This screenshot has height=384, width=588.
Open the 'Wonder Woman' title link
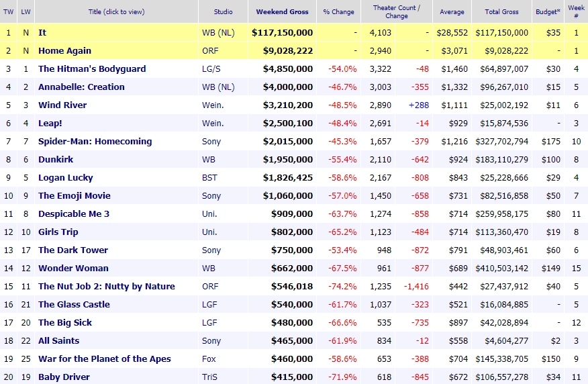(73, 268)
